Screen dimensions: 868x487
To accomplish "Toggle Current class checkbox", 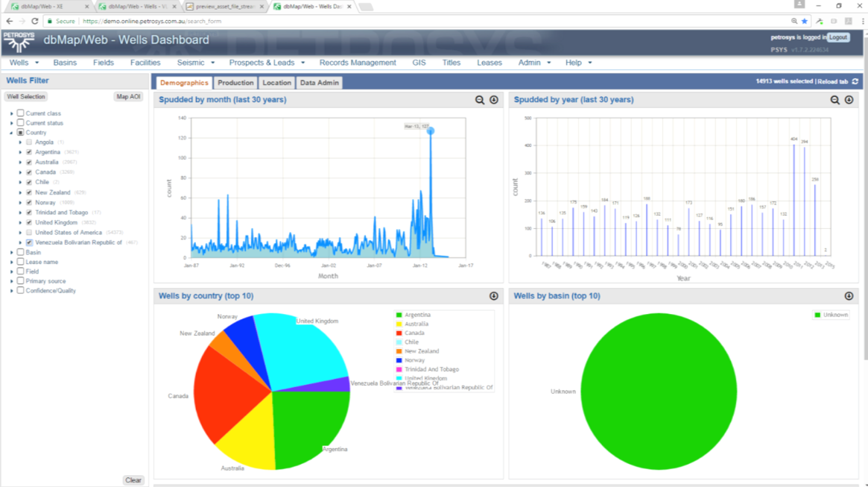I will click(x=20, y=113).
